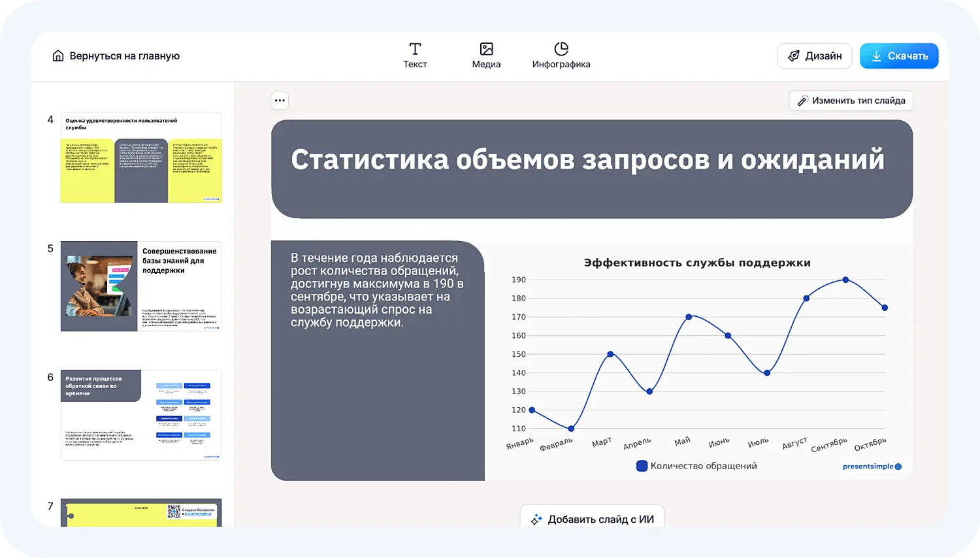Toggle the Количество обращений legend swatch
Image resolution: width=980 pixels, height=558 pixels.
642,466
